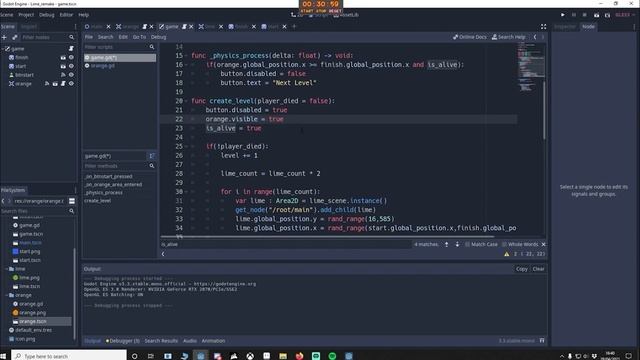
Task: Click the search icon in Filter nodes
Action: tap(72, 37)
